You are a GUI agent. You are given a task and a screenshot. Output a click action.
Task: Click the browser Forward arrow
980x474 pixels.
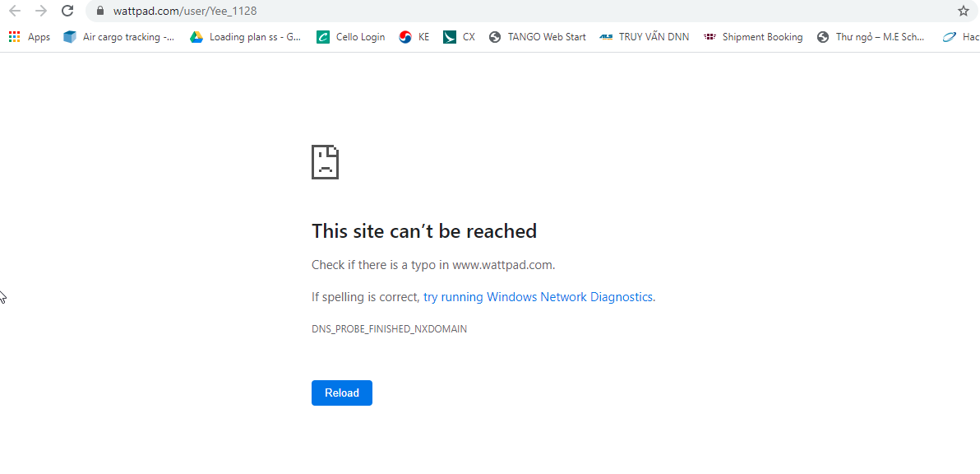[41, 11]
